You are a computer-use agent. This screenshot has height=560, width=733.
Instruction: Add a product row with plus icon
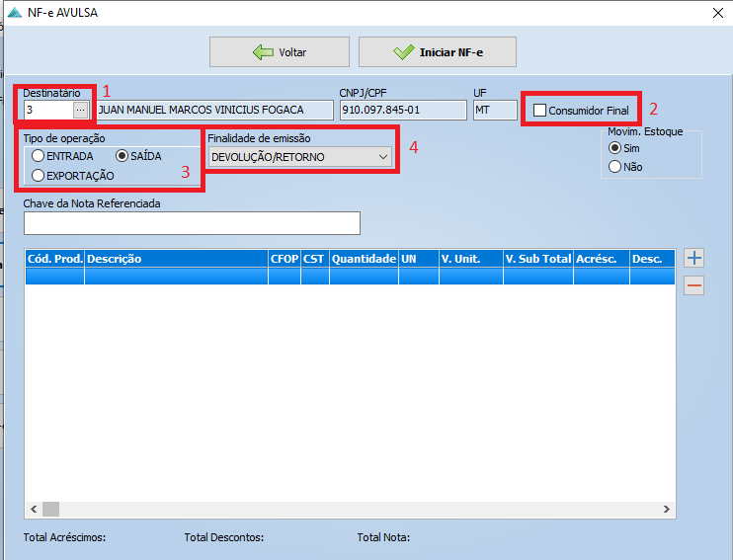(x=694, y=258)
